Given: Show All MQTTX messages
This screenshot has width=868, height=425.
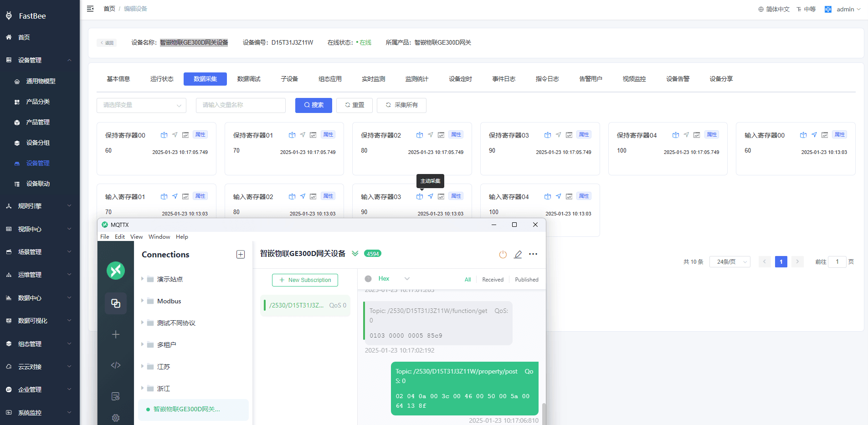Looking at the screenshot, I should [x=468, y=280].
